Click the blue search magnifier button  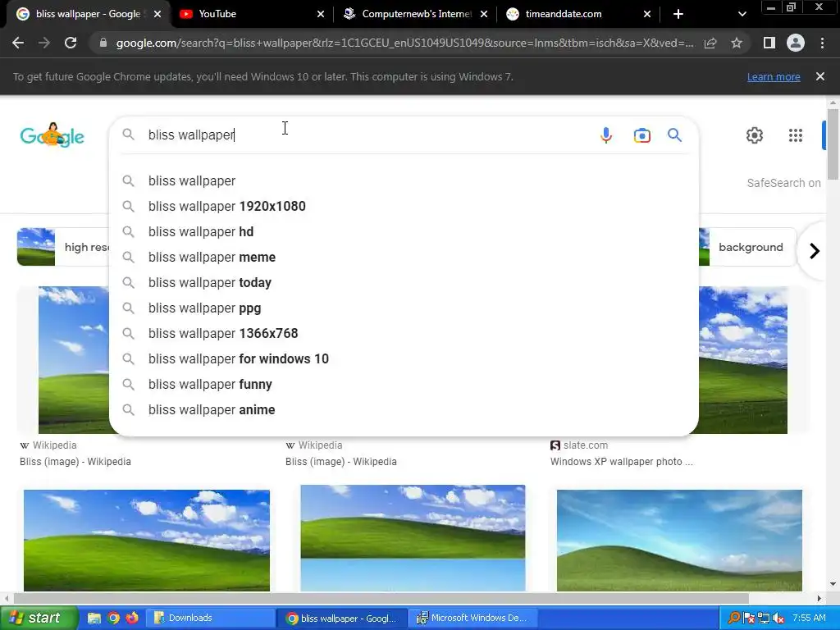674,135
